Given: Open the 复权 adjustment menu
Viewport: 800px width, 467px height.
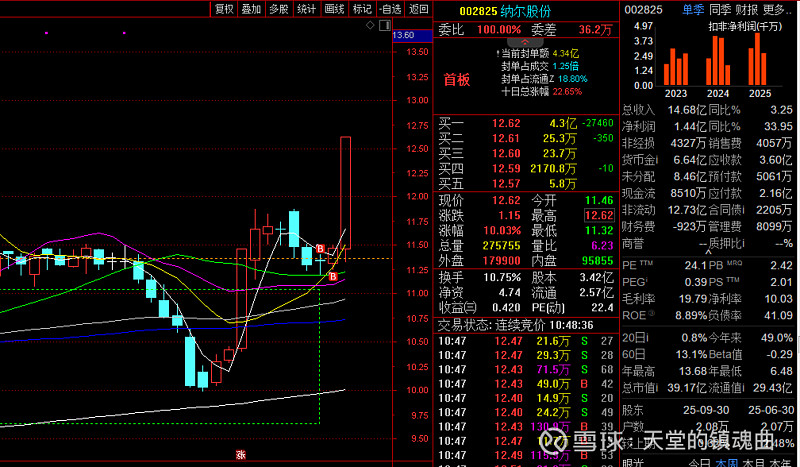Looking at the screenshot, I should pyautogui.click(x=224, y=9).
